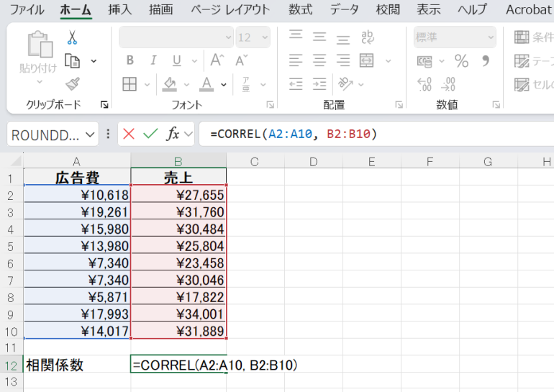
Task: Click inside the formula bar text
Action: pos(294,134)
